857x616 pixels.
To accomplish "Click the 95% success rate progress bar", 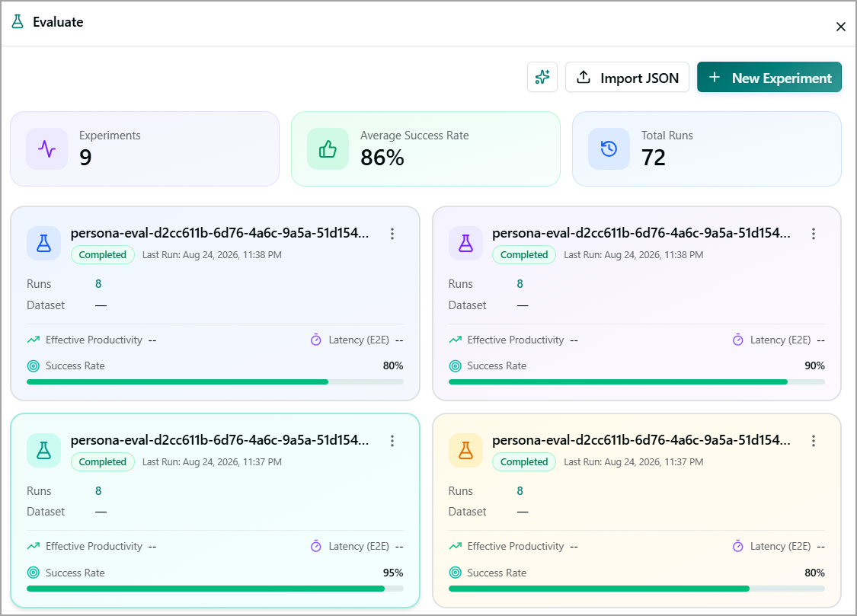I will coord(216,589).
